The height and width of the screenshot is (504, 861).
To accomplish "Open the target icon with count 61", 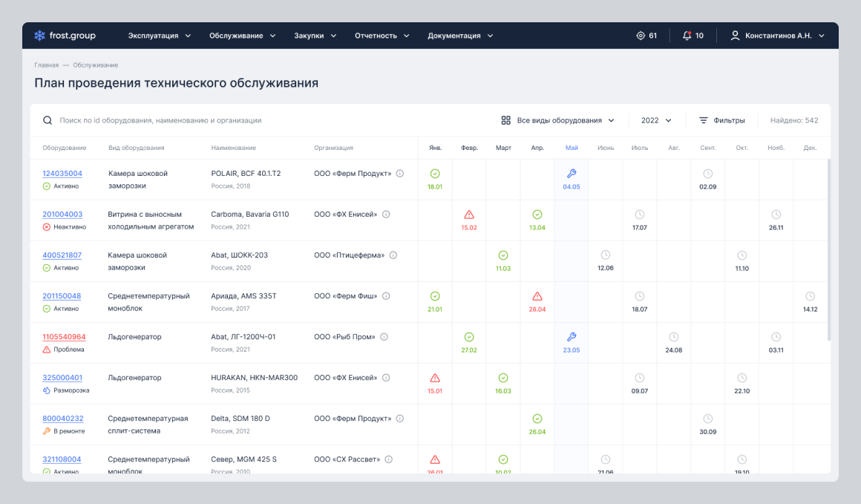I will (x=646, y=36).
